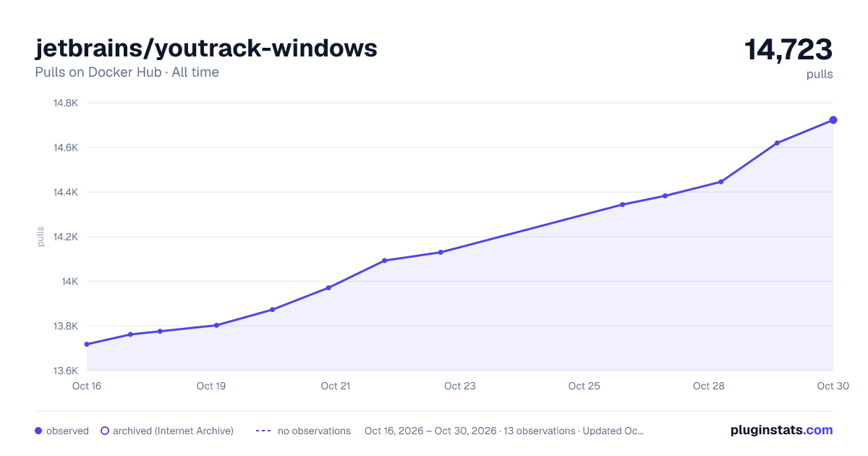Select the last data point on Oct 30

coord(833,120)
